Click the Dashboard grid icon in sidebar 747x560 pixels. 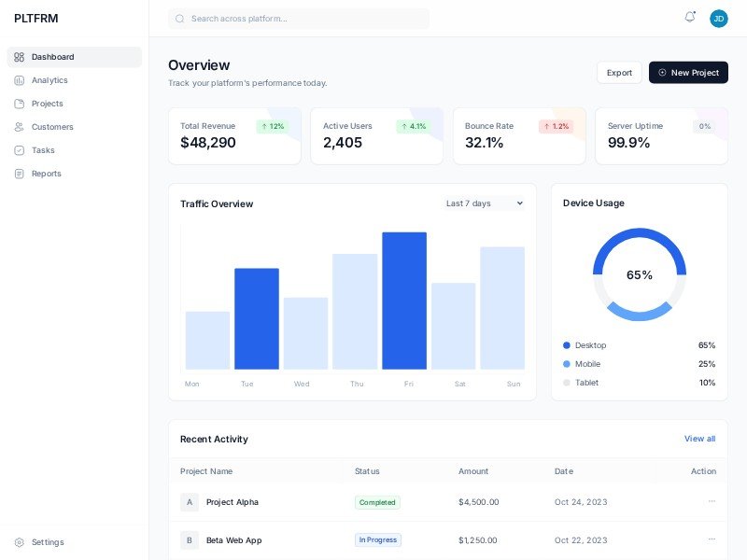(x=20, y=57)
